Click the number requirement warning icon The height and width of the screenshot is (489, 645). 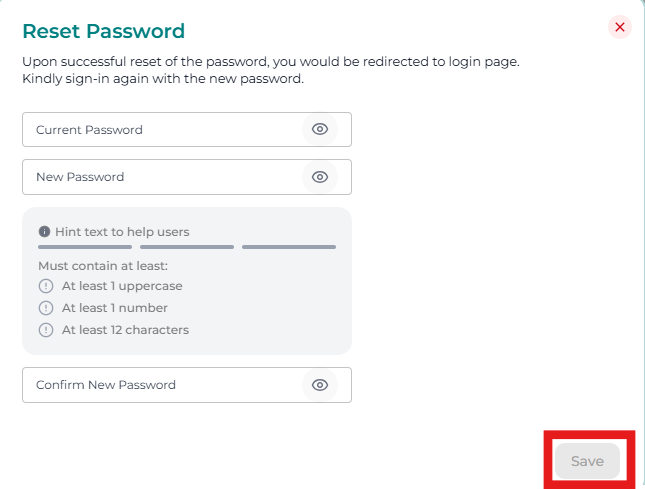coord(45,308)
